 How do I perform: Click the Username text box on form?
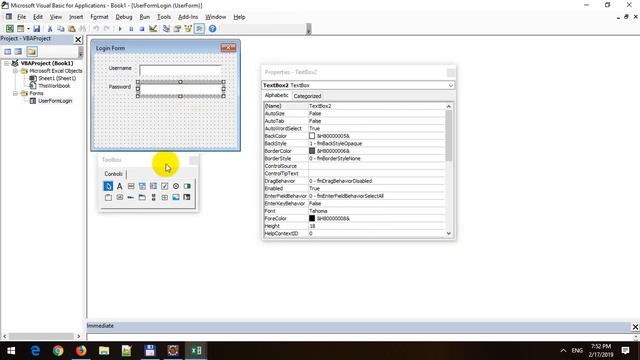[181, 70]
